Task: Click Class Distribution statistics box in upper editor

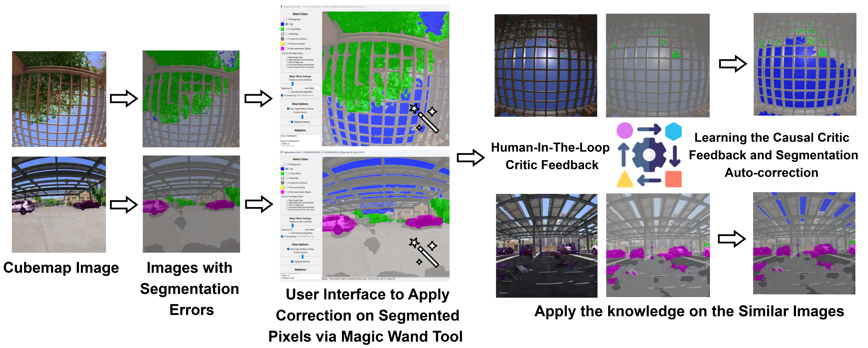Action: [x=300, y=140]
